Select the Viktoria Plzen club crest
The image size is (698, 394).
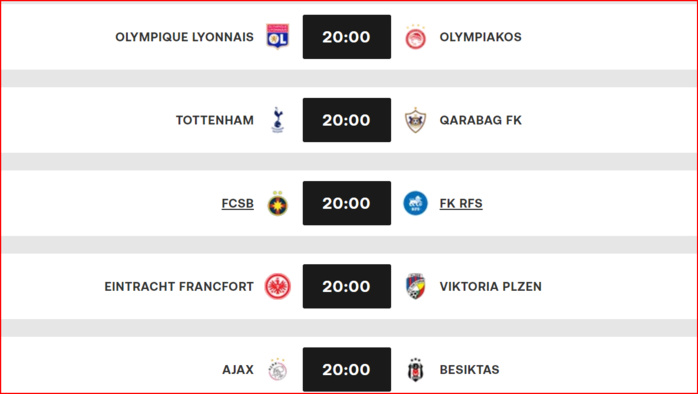415,286
